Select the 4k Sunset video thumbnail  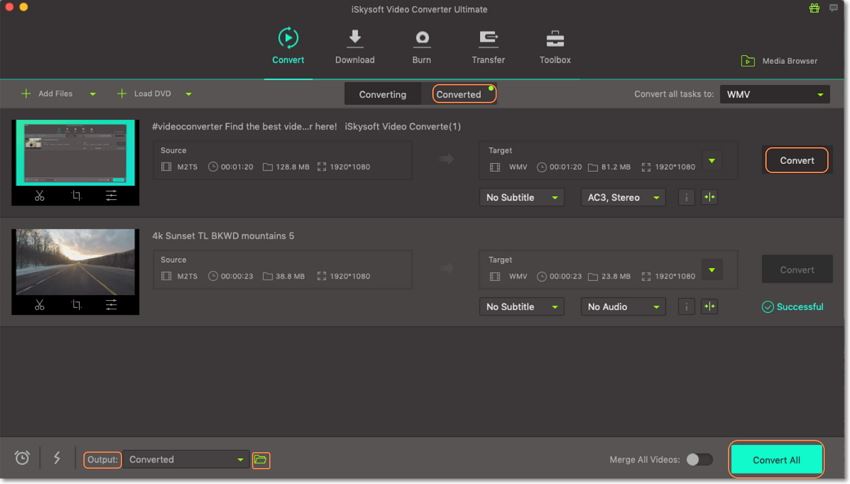75,262
